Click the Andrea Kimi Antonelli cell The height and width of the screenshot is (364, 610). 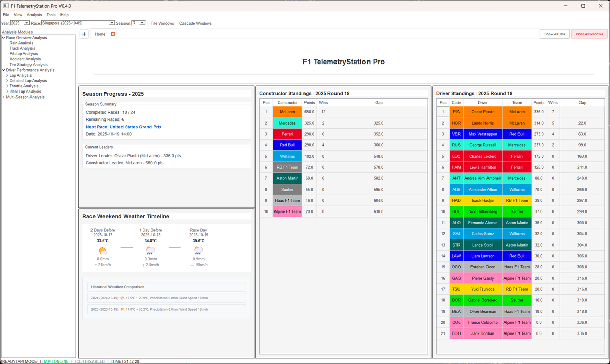(482, 178)
